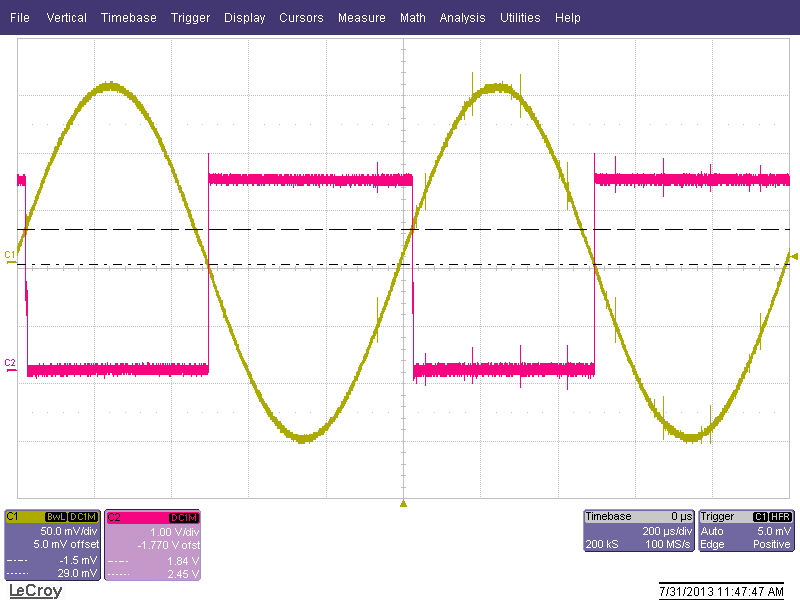Click the C1 source badge in Trigger box

tap(760, 517)
